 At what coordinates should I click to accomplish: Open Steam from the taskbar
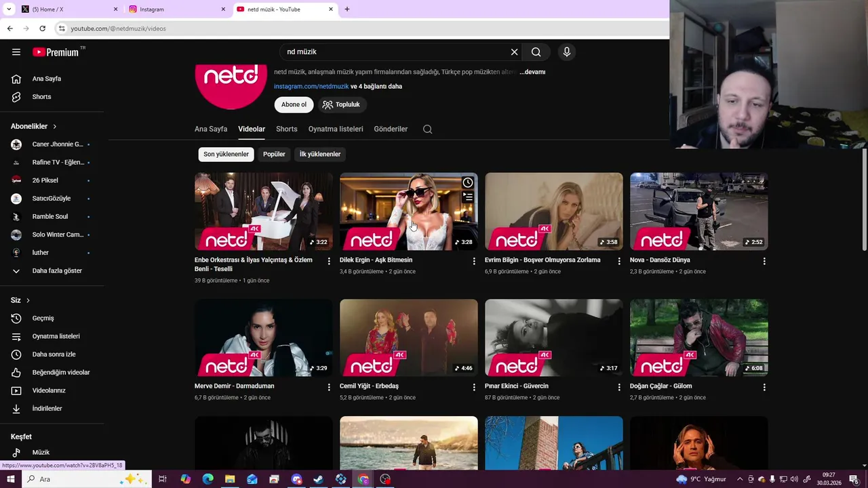(x=318, y=479)
